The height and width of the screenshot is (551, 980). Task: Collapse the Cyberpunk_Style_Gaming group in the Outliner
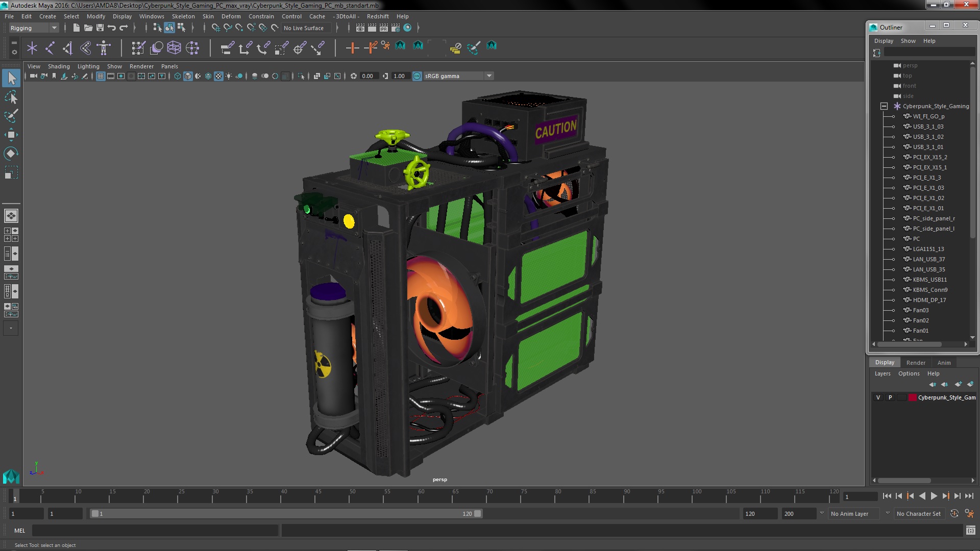click(x=884, y=106)
